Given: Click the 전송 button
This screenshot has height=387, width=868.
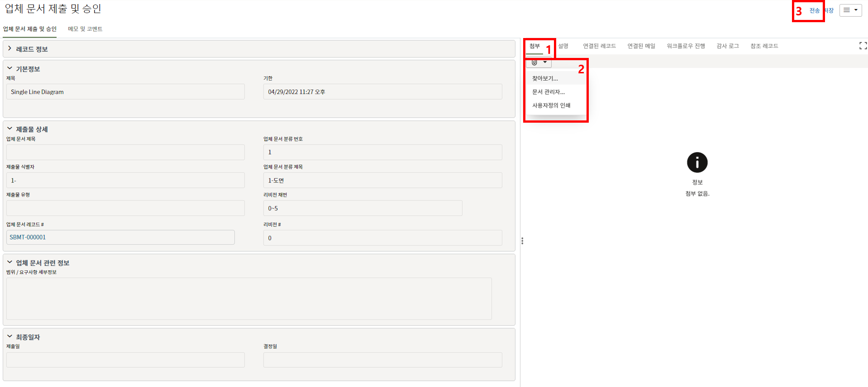Looking at the screenshot, I should [x=814, y=10].
